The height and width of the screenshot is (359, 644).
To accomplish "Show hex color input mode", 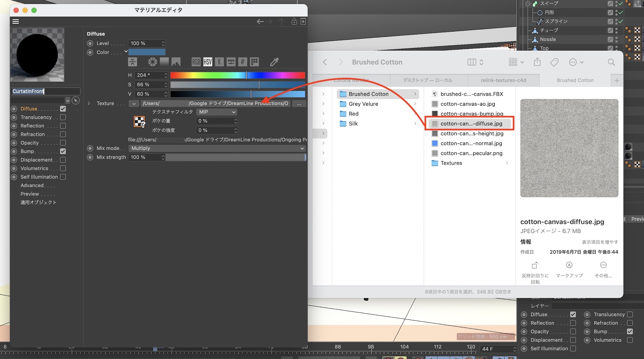I will point(242,62).
